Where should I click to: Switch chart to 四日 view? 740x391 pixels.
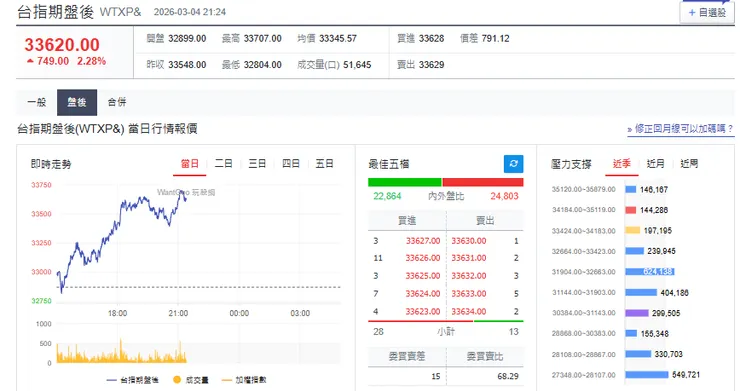(x=291, y=164)
